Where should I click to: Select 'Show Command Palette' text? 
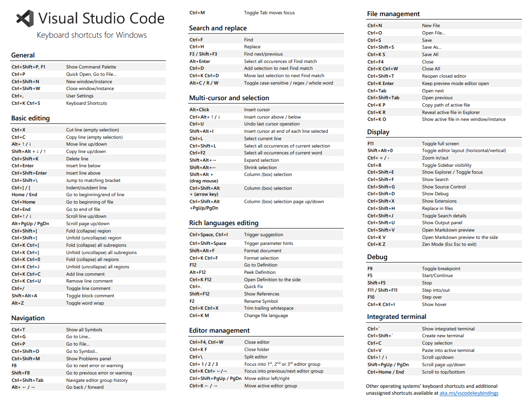91,67
